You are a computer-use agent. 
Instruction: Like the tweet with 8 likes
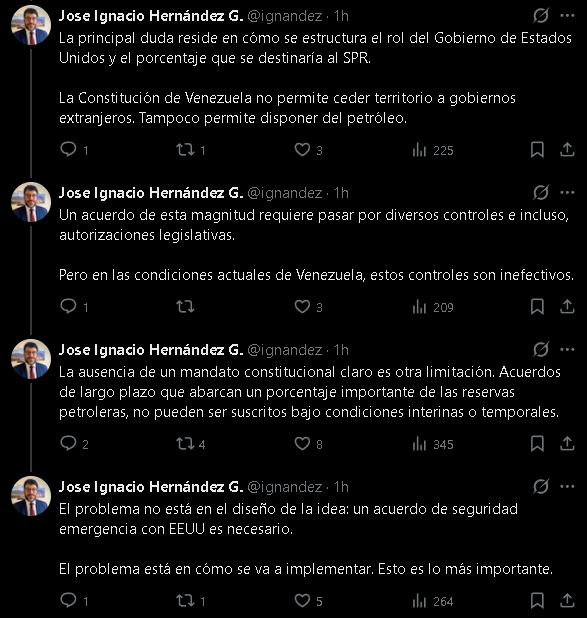[x=302, y=444]
